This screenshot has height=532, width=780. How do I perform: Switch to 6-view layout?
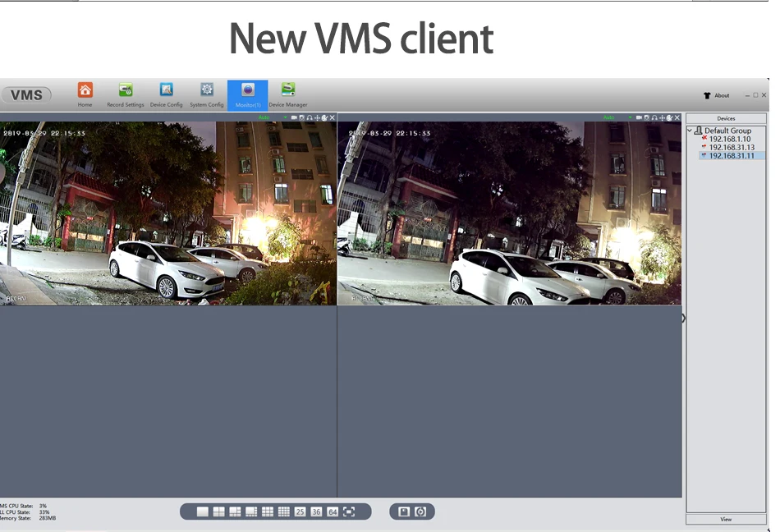(x=236, y=511)
